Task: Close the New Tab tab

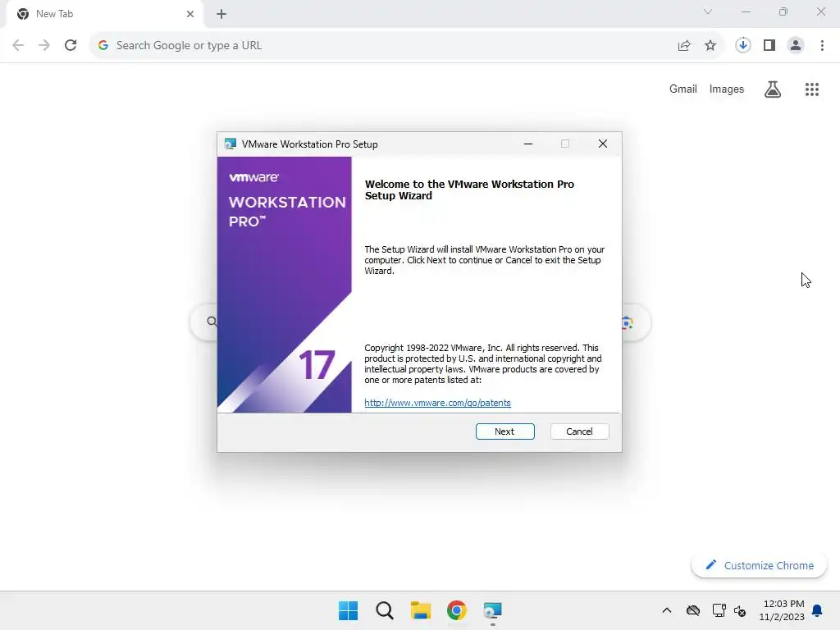Action: tap(190, 14)
